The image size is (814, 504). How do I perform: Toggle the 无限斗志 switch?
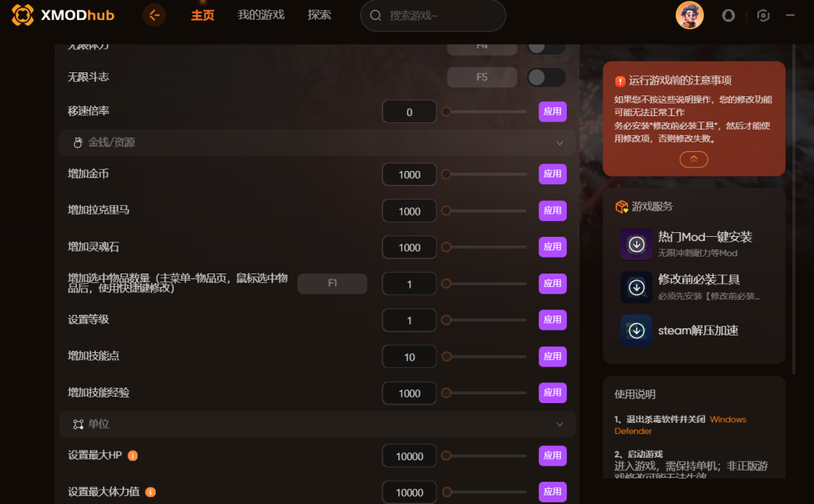[546, 77]
